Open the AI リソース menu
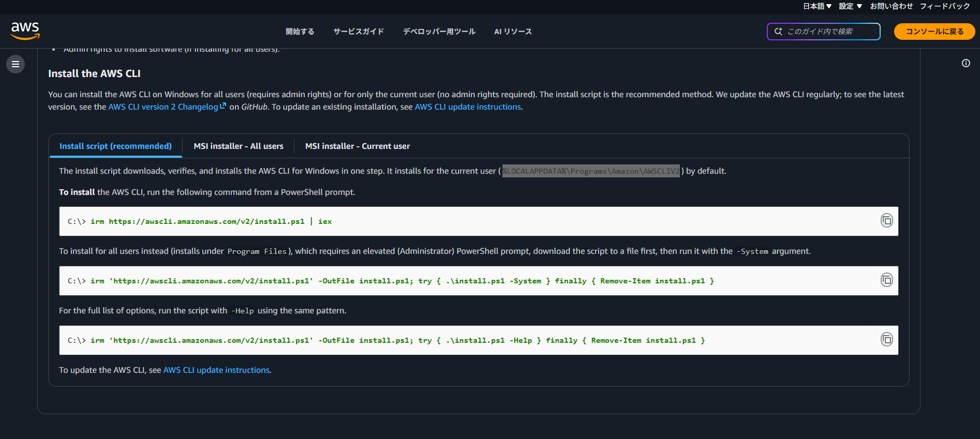Viewport: 980px width, 439px height. [x=513, y=32]
